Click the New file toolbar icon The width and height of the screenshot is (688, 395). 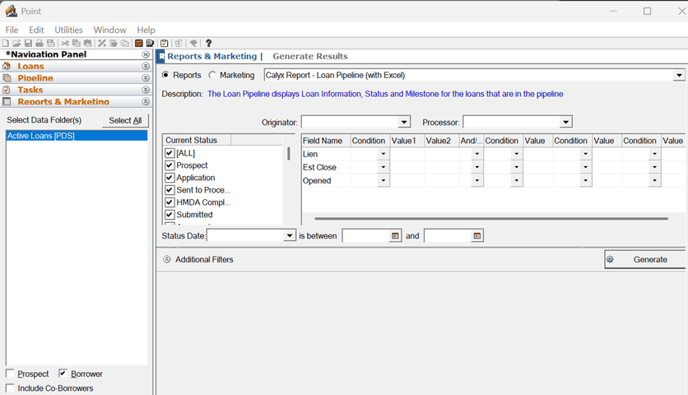coord(5,43)
